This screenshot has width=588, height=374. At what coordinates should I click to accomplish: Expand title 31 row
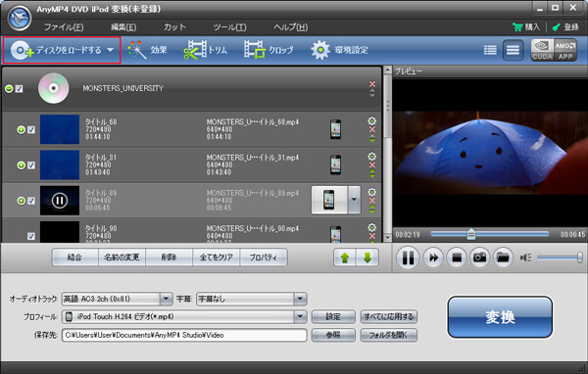coord(21,165)
